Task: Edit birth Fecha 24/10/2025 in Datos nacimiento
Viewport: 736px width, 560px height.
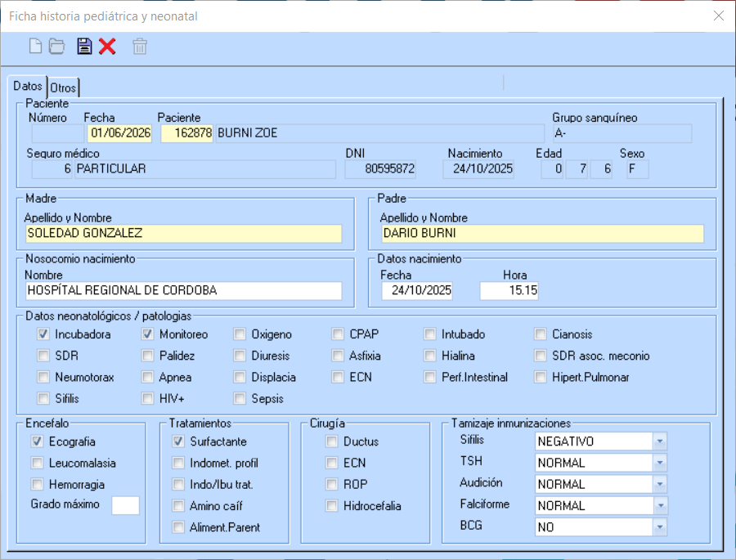Action: point(416,290)
